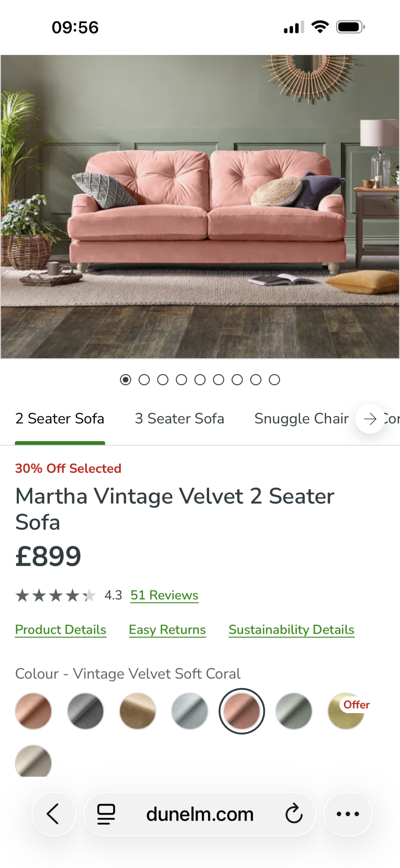Switch to the 3 Seater Sofa tab
Image resolution: width=400 pixels, height=868 pixels.
(x=180, y=419)
